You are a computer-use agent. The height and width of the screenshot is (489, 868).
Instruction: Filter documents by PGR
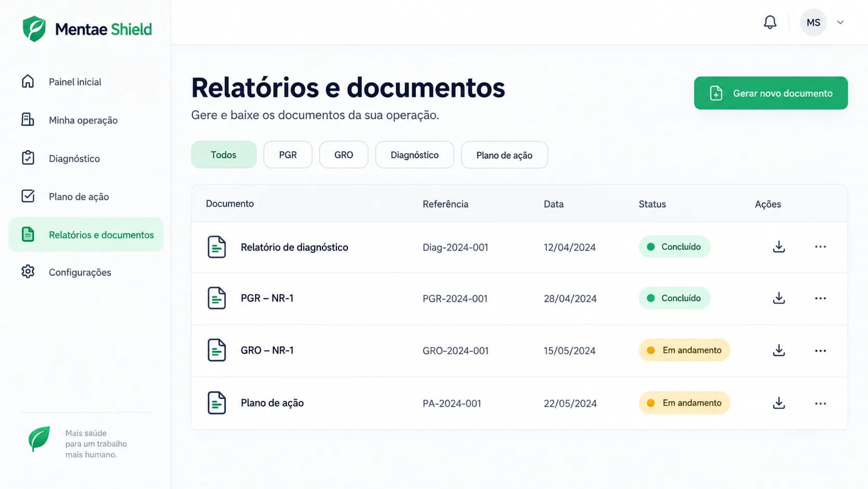point(288,155)
